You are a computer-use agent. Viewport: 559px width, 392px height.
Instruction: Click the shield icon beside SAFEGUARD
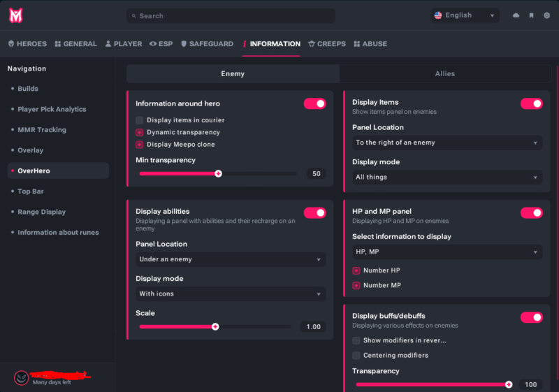click(x=184, y=44)
